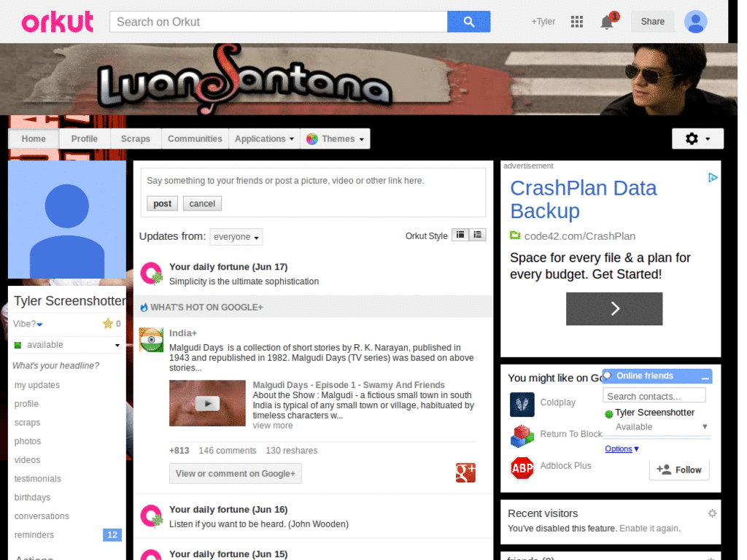The width and height of the screenshot is (747, 560).
Task: Click the reminders count badge 12
Action: click(x=112, y=534)
